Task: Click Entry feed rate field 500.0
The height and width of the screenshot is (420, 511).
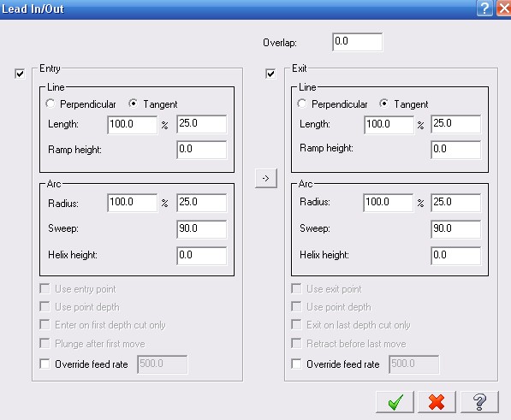Action: click(163, 364)
